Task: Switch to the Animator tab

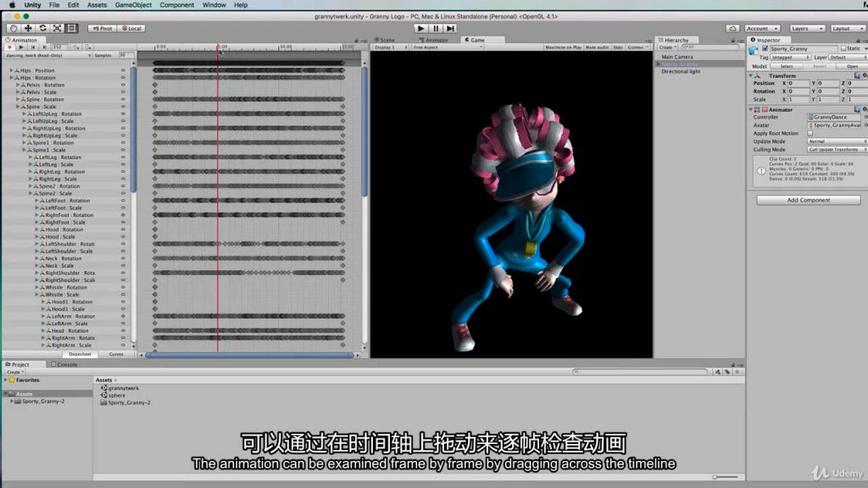Action: pos(433,40)
